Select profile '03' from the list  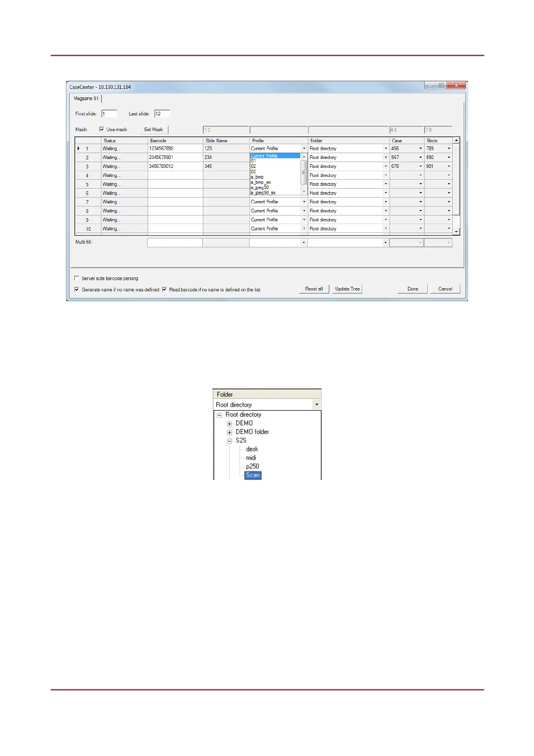[275, 171]
